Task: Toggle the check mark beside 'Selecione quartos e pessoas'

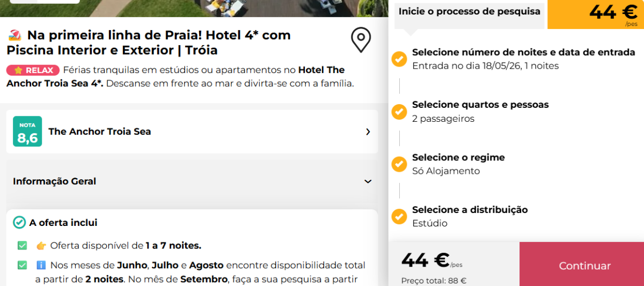Action: (x=399, y=112)
